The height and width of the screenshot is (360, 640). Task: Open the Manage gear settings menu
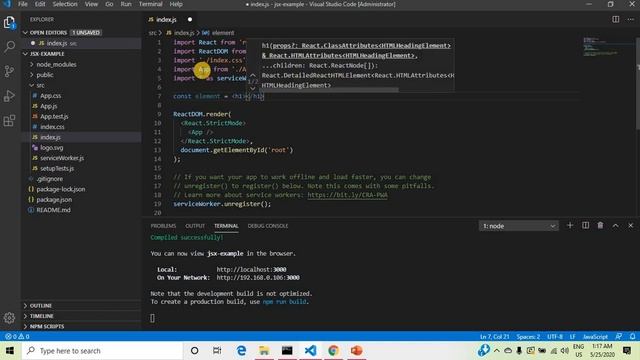(x=9, y=318)
